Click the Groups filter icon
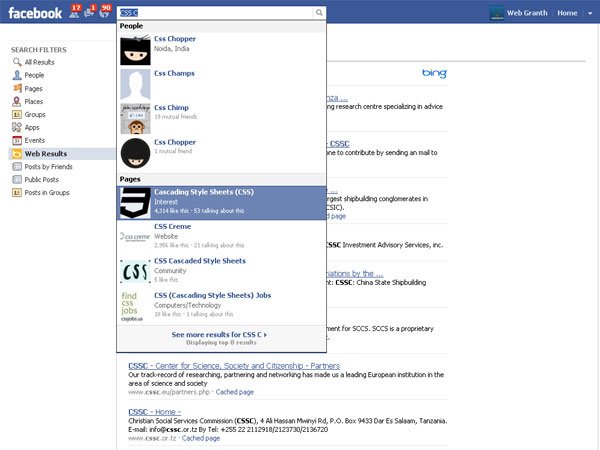The image size is (600, 450). [x=17, y=114]
